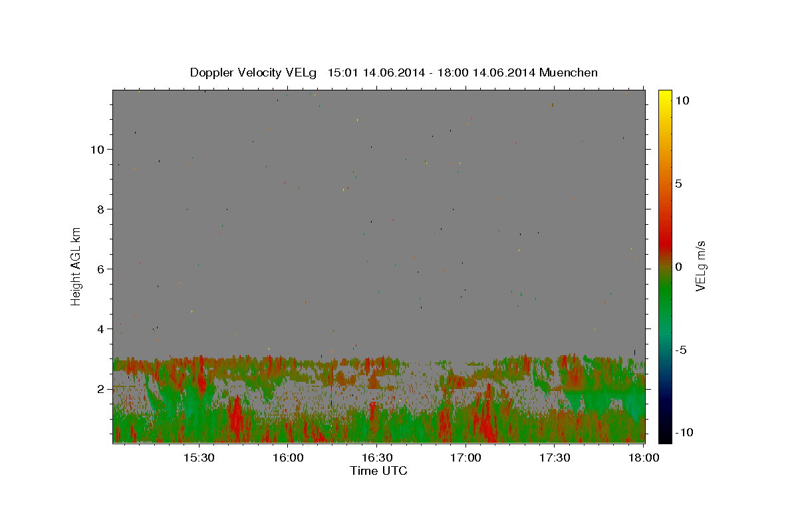Click the colorbar value 10 label
This screenshot has width=798, height=532.
pyautogui.click(x=682, y=100)
